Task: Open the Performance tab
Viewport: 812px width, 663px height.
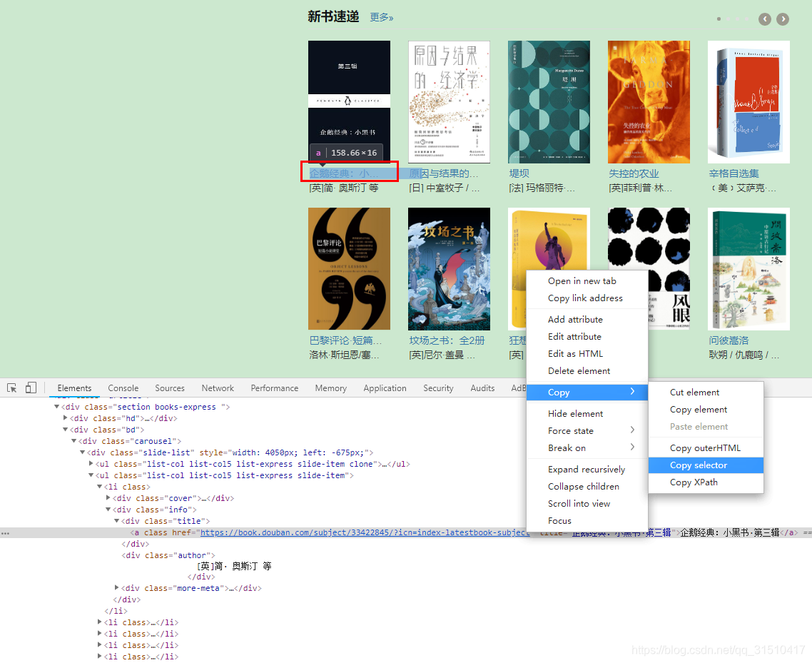Action: click(x=275, y=388)
